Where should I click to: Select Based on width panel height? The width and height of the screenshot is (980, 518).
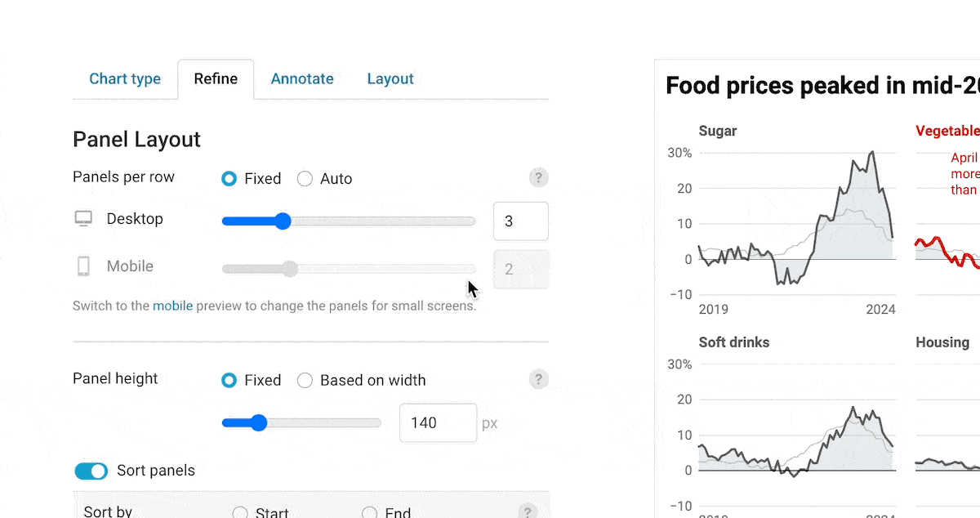[305, 380]
